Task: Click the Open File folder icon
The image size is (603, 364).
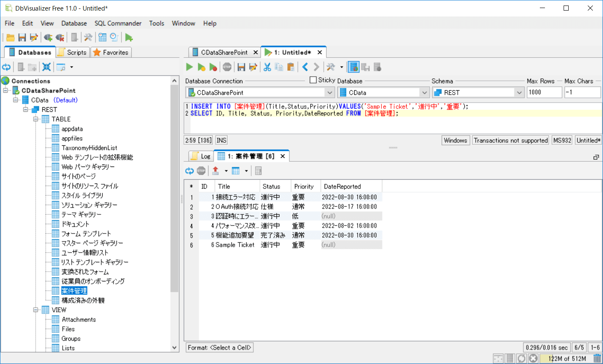Action: [x=10, y=38]
